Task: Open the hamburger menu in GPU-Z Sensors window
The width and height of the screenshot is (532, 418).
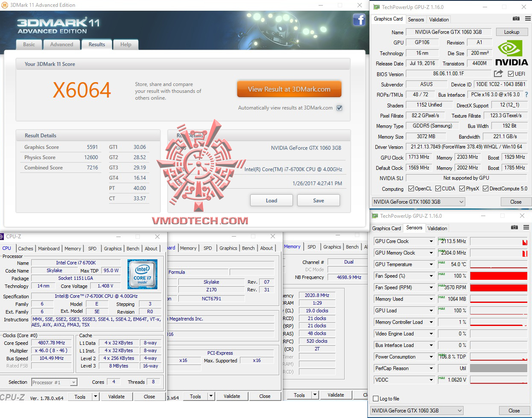Action: [x=526, y=227]
